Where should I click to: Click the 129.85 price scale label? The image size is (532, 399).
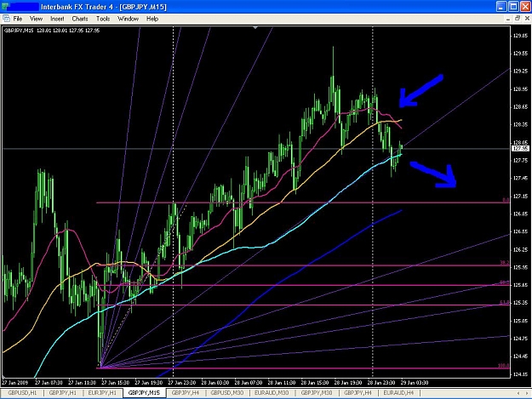520,36
